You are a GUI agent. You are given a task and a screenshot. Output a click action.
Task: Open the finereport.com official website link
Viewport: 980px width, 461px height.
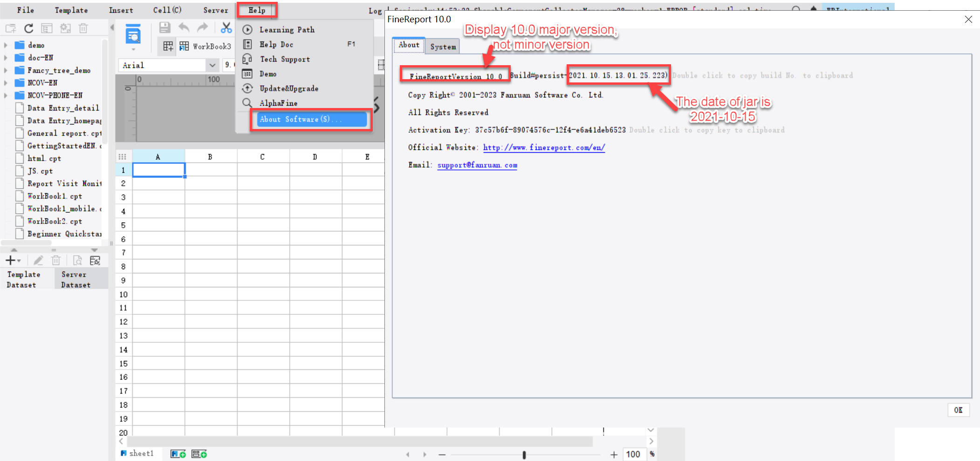tap(544, 148)
